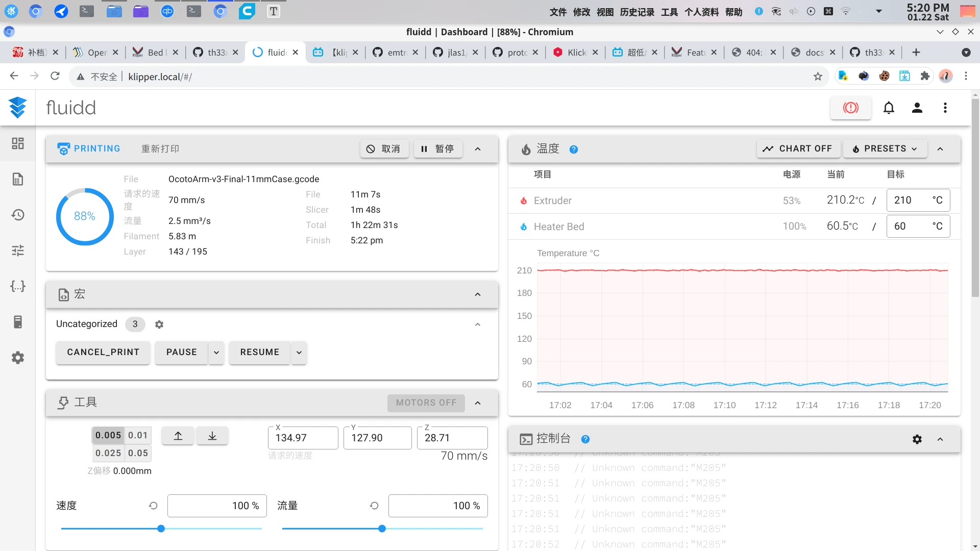Image resolution: width=980 pixels, height=551 pixels.
Task: Open the Uncategorized macros gear icon
Action: [x=159, y=324]
